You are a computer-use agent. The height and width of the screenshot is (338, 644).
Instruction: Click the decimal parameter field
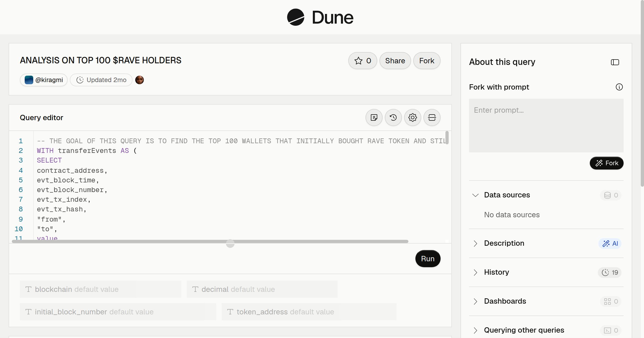(x=262, y=289)
